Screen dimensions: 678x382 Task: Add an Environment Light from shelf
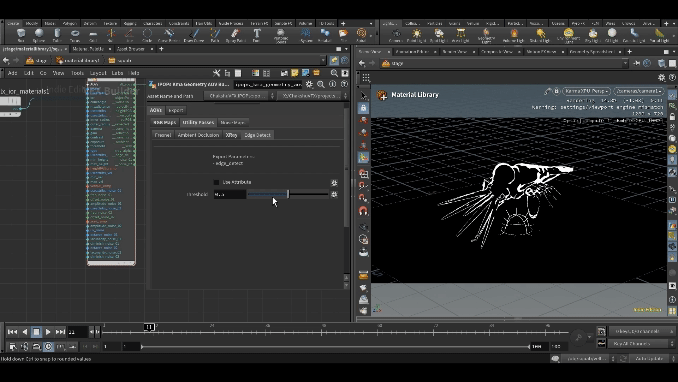[569, 35]
